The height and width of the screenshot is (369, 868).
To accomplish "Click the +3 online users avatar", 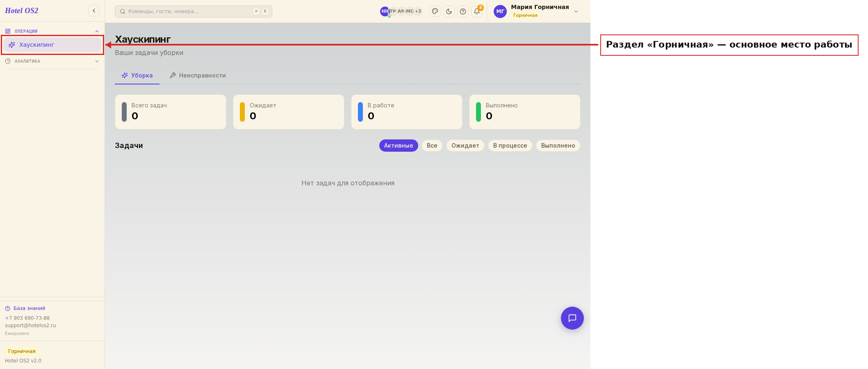I will (418, 11).
